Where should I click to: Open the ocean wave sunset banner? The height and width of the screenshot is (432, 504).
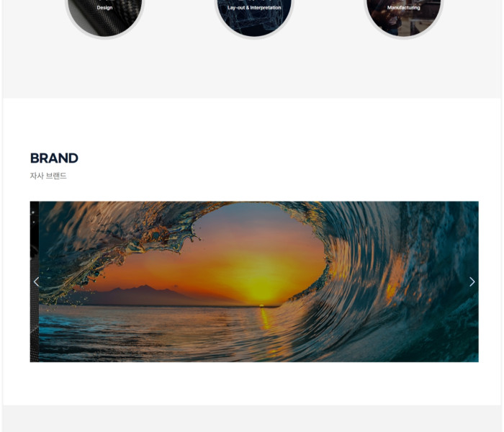click(258, 282)
